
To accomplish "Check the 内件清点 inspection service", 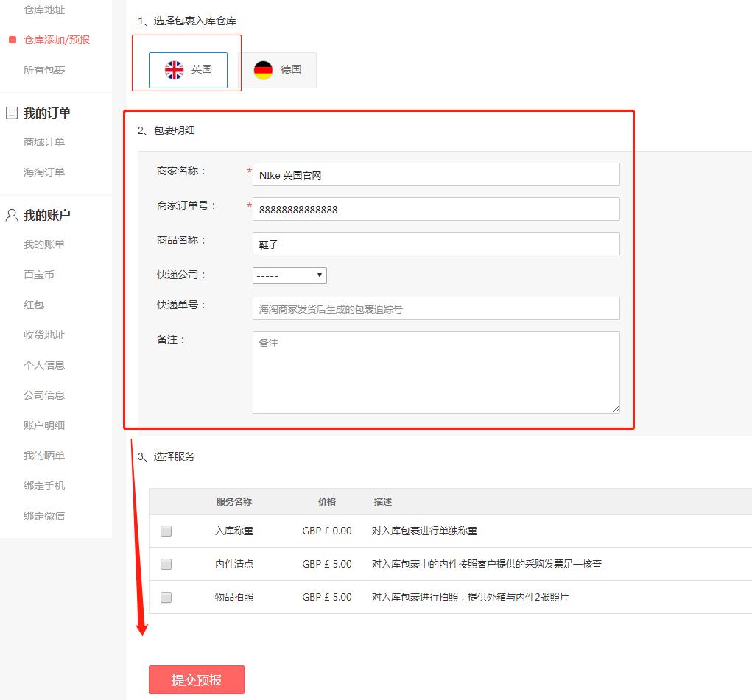I will point(166,564).
